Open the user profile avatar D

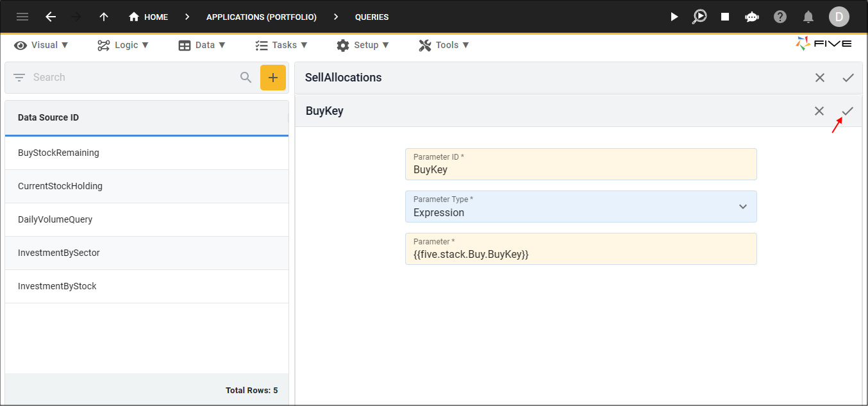[839, 17]
